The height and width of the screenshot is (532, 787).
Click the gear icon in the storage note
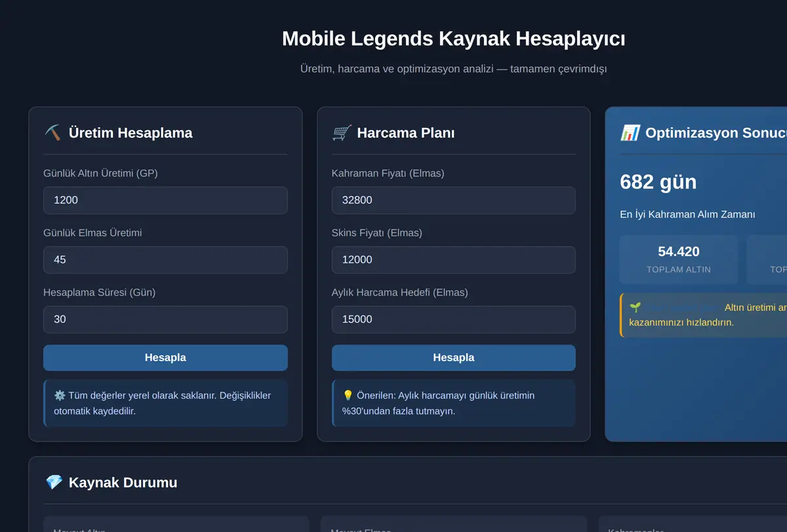point(60,395)
